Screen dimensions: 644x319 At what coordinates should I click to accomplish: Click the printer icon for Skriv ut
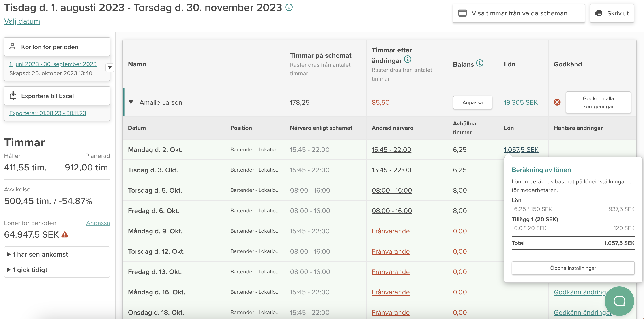(599, 13)
